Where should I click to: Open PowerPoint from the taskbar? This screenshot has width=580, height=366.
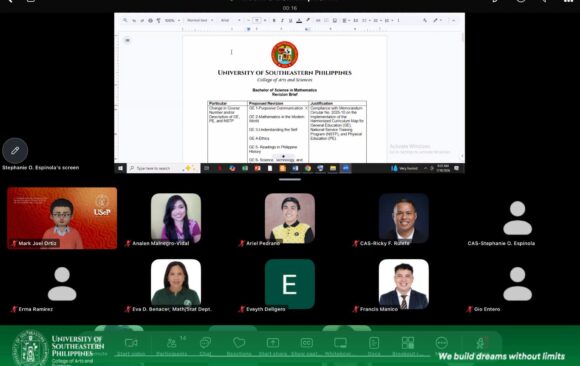tap(257, 168)
